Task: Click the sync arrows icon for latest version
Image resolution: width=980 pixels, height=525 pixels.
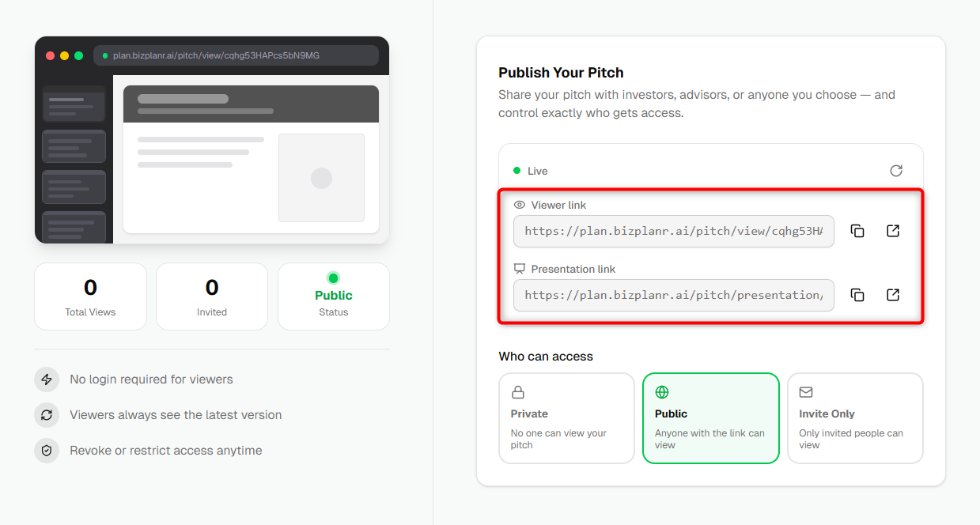Action: click(47, 415)
